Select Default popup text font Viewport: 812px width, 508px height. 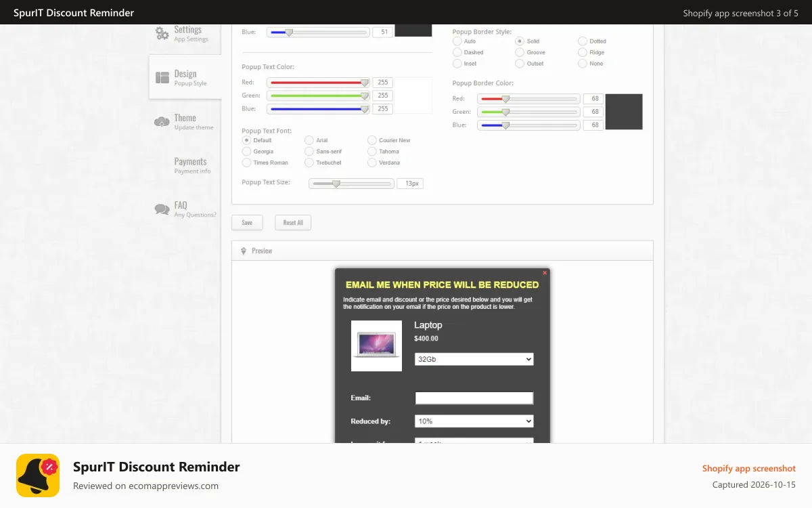click(x=247, y=140)
